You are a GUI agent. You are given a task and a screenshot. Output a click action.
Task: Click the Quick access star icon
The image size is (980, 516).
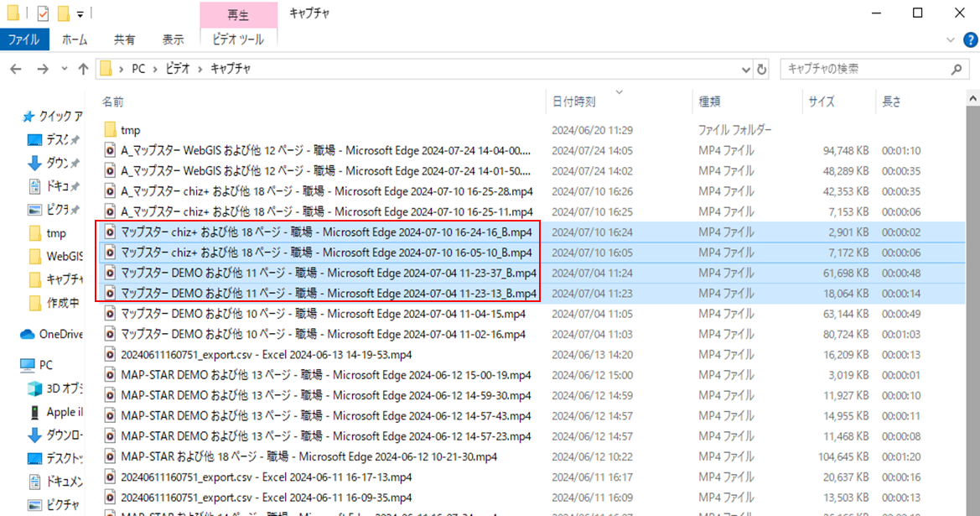pos(28,117)
